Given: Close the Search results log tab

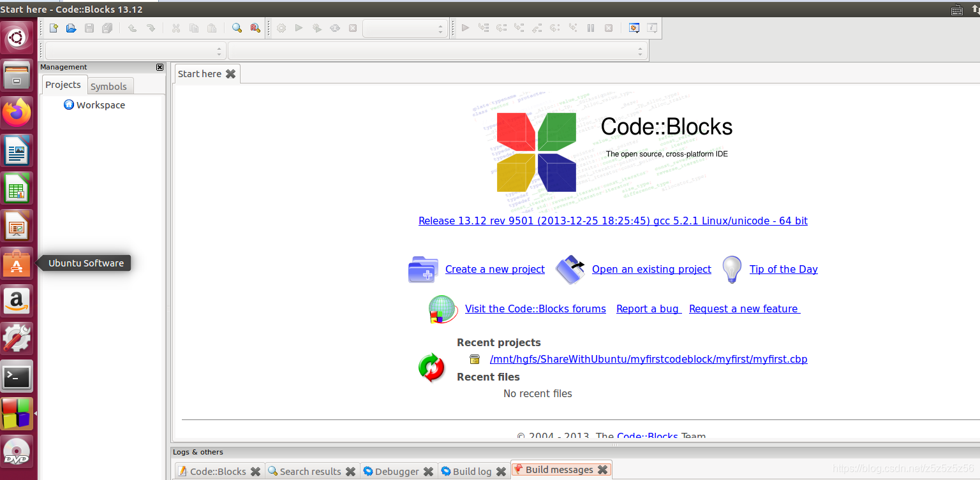Looking at the screenshot, I should coord(350,472).
